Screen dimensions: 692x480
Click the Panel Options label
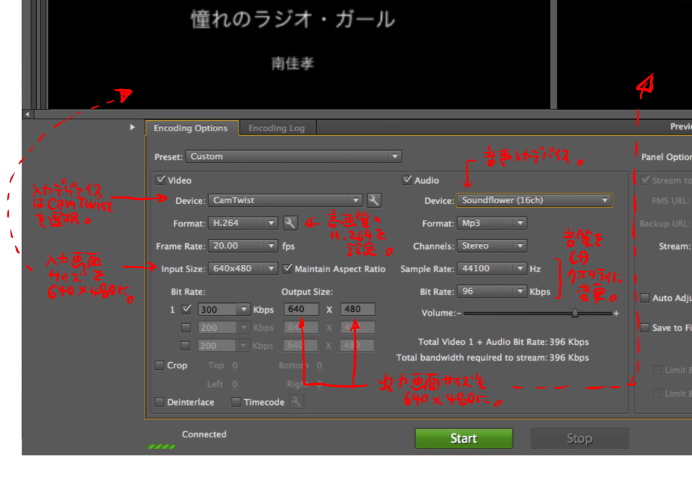[x=666, y=157]
